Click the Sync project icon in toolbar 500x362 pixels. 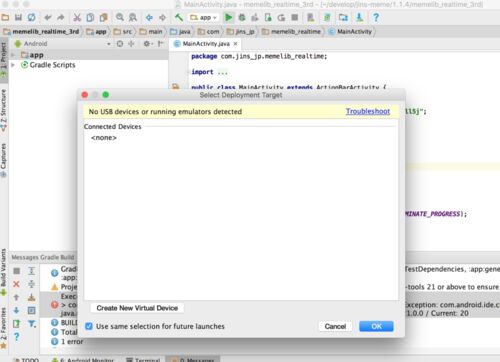click(x=32, y=17)
